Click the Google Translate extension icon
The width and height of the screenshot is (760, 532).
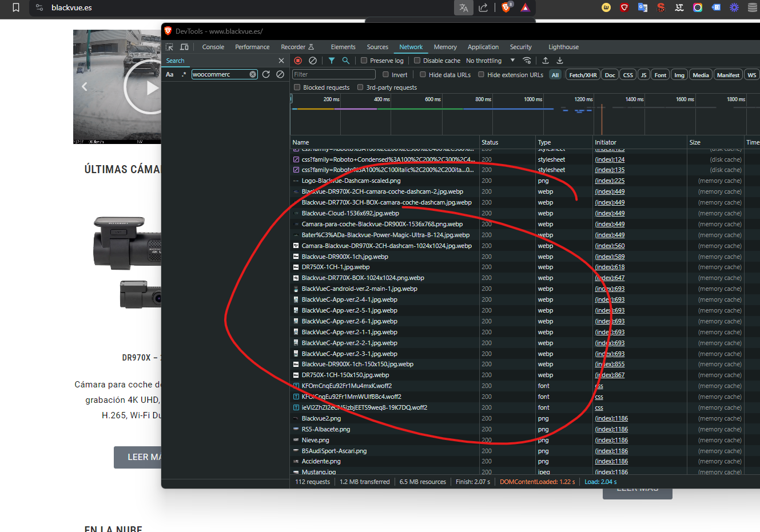click(643, 7)
